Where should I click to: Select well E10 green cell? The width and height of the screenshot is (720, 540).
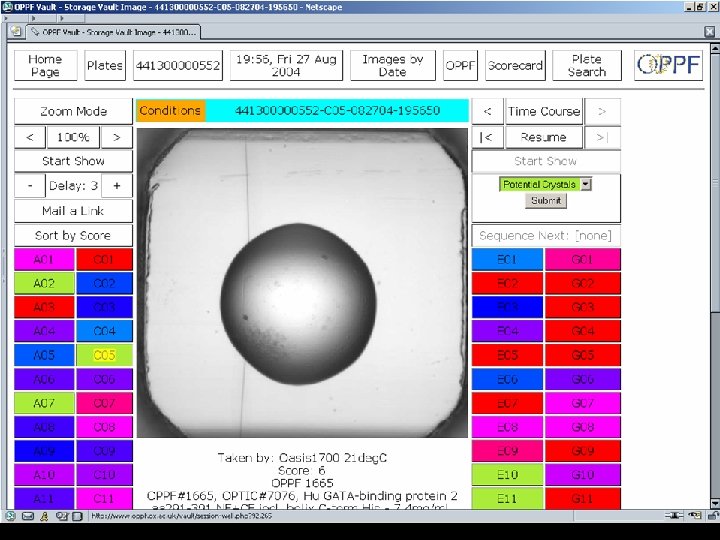coord(507,475)
